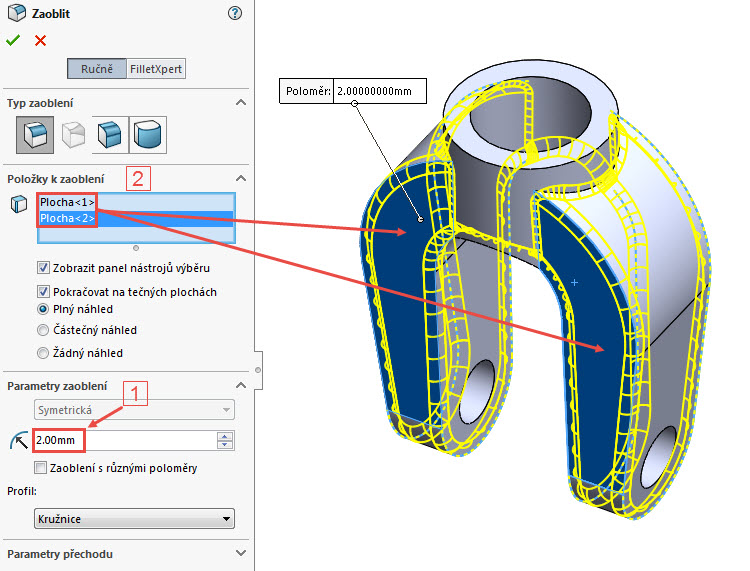Click the radius icon beside 2.00mm field
The image size is (750, 571).
coord(19,440)
